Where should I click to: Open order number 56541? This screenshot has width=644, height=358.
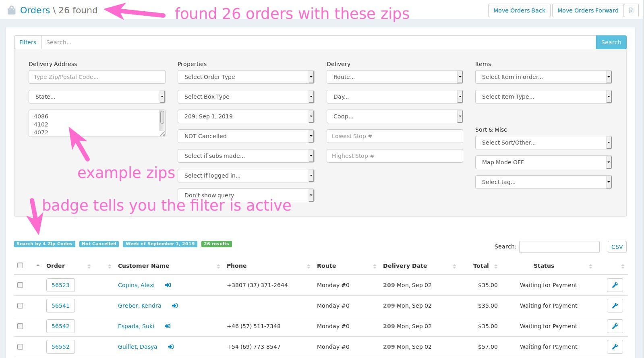pyautogui.click(x=60, y=306)
